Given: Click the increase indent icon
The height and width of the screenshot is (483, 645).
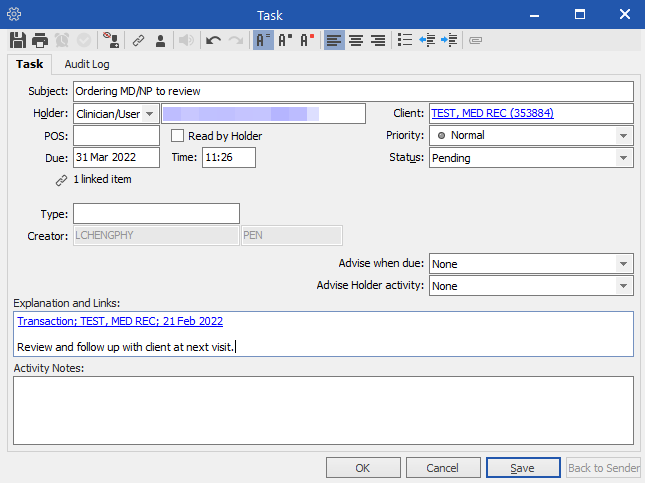Looking at the screenshot, I should pos(449,41).
